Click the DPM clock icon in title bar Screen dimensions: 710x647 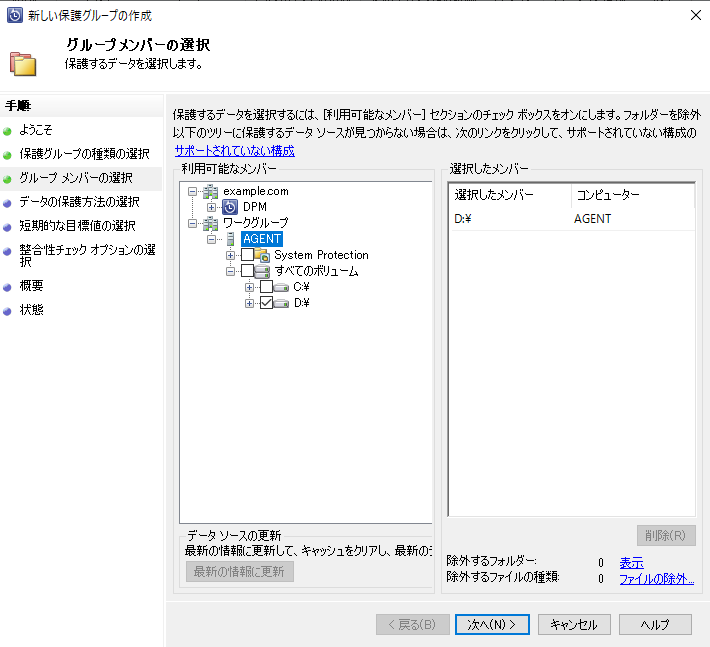click(14, 15)
